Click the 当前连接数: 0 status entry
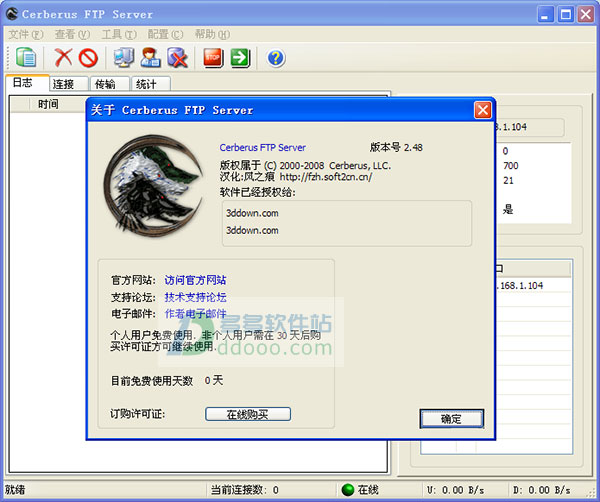Image resolution: width=600 pixels, height=502 pixels. [x=245, y=490]
